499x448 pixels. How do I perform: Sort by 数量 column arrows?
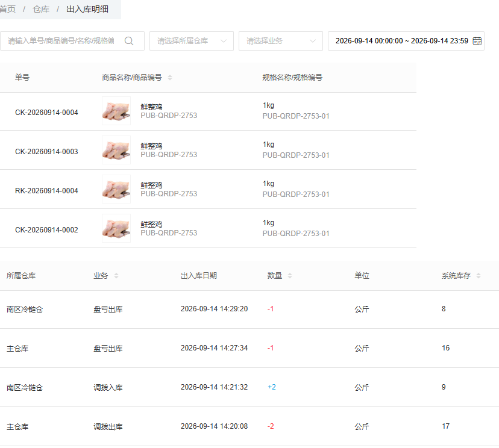tap(290, 276)
